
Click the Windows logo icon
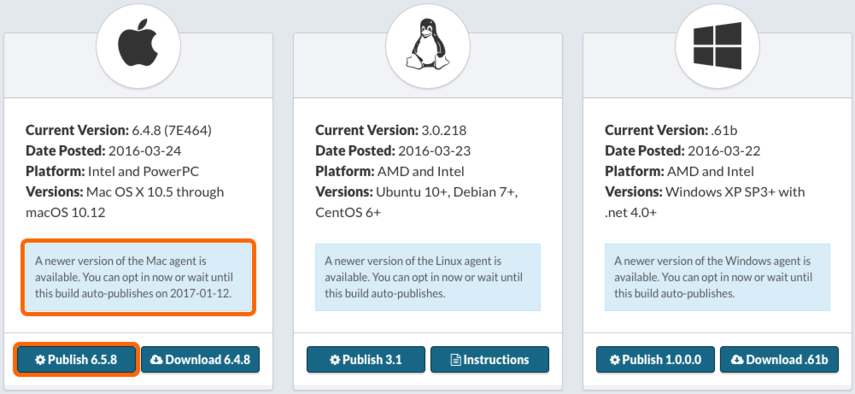click(717, 46)
